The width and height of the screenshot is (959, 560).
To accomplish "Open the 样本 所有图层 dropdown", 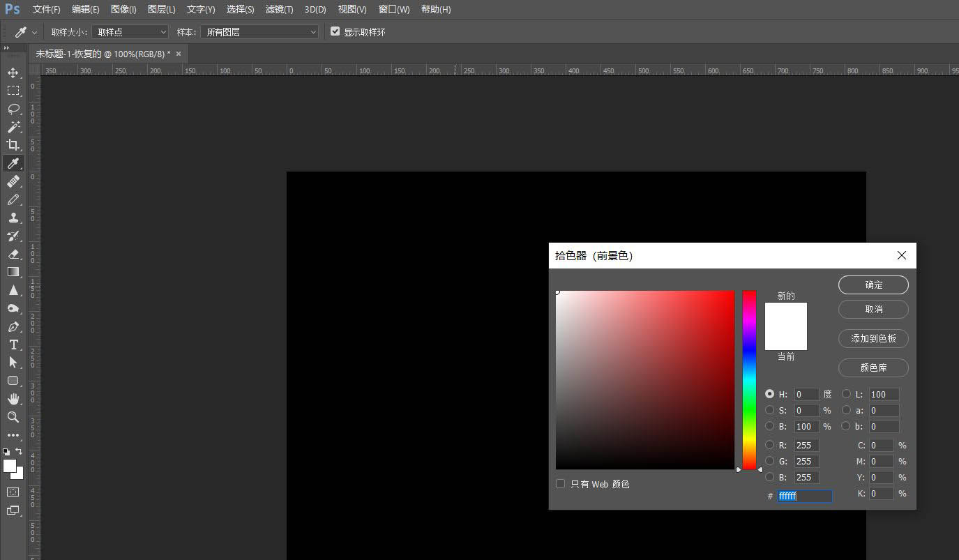I will click(x=259, y=32).
